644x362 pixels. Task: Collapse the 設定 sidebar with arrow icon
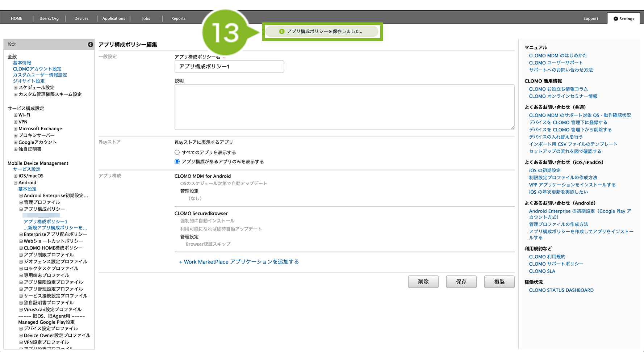90,45
